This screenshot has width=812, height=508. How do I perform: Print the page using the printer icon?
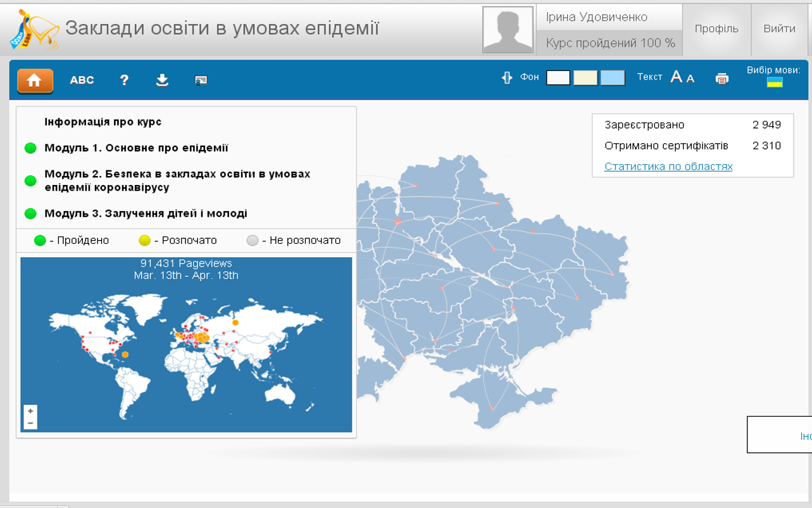coord(721,79)
